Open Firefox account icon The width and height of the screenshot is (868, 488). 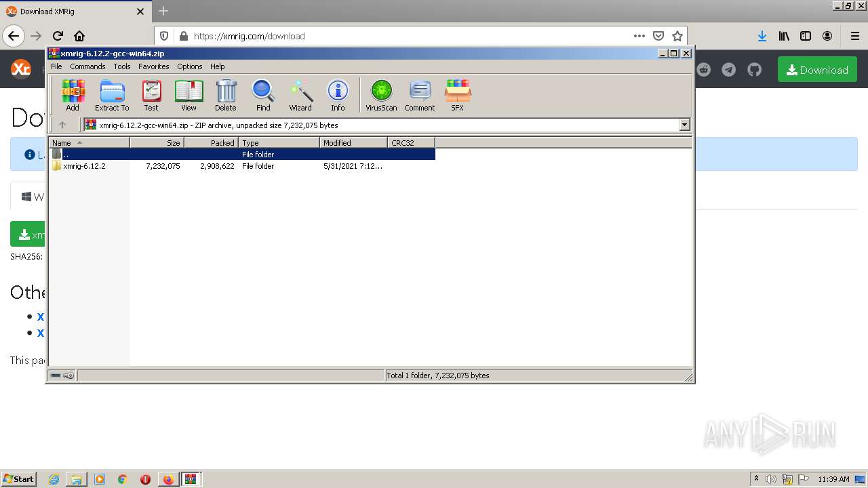click(x=827, y=36)
